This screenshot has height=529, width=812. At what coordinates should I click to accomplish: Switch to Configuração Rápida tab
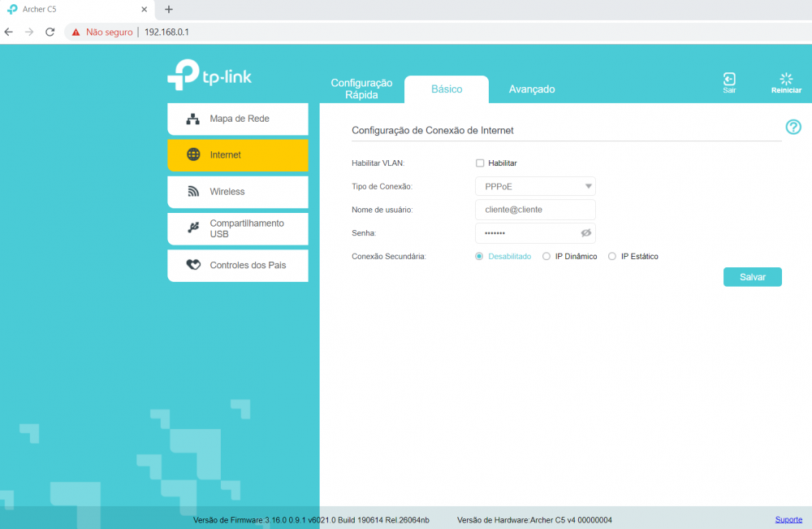(x=361, y=89)
